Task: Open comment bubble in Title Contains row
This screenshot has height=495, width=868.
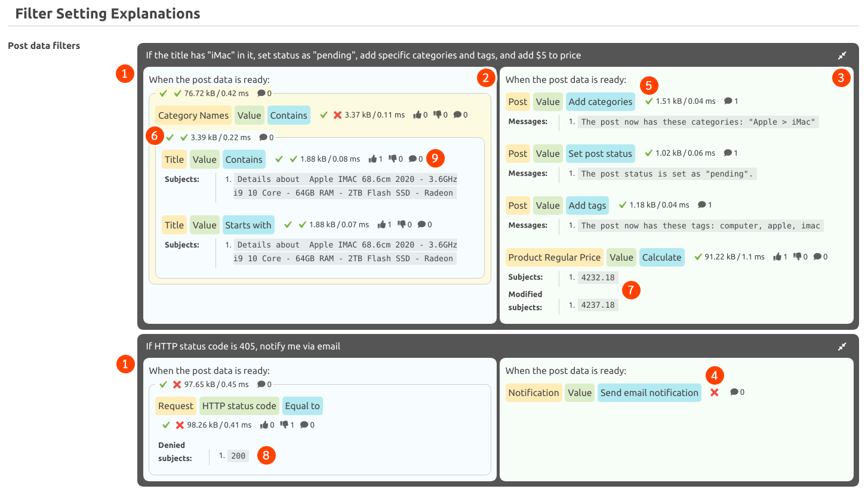Action: tap(413, 159)
